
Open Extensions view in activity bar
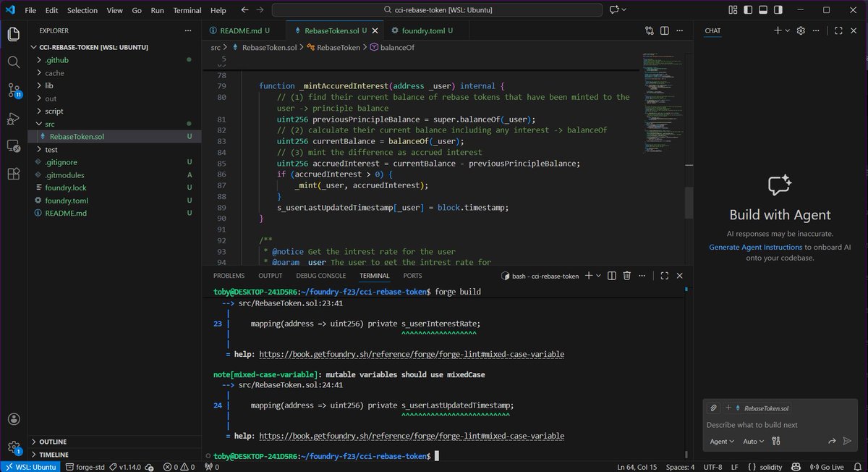click(x=14, y=174)
